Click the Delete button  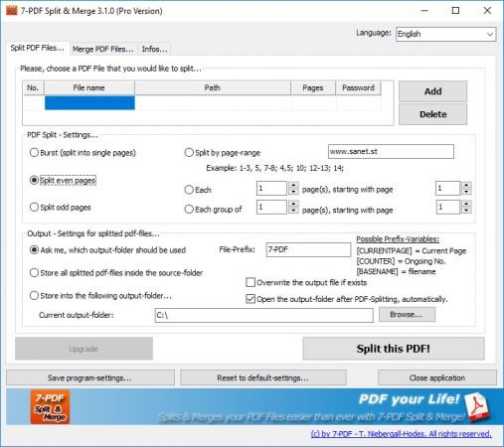(432, 114)
